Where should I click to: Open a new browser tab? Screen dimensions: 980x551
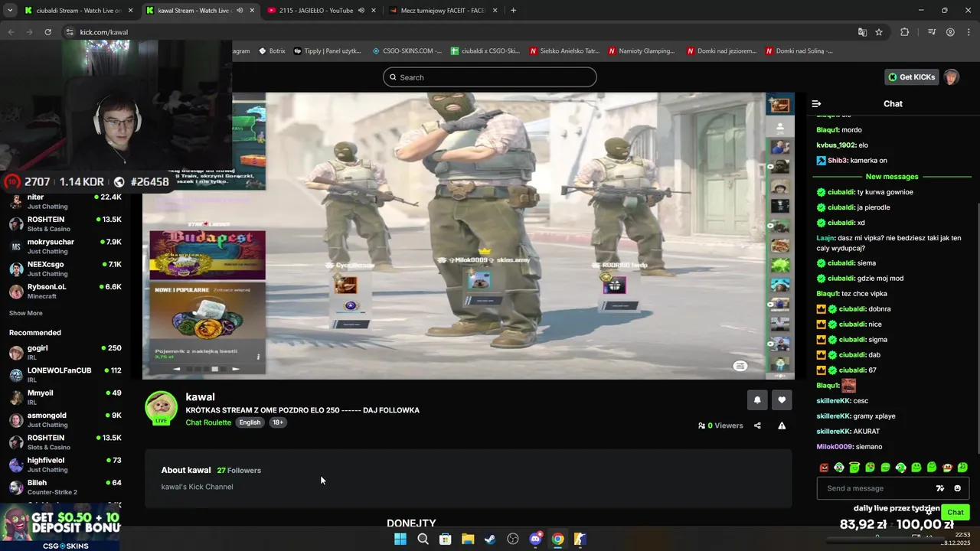[513, 11]
